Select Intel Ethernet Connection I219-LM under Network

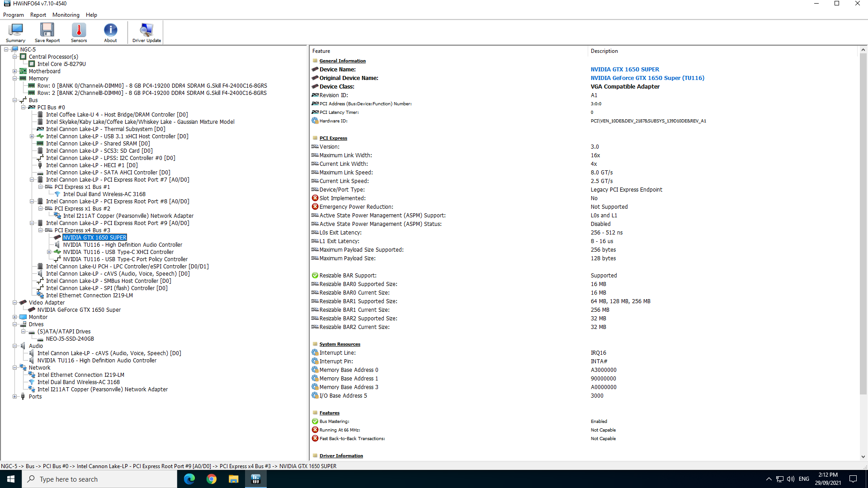(80, 375)
